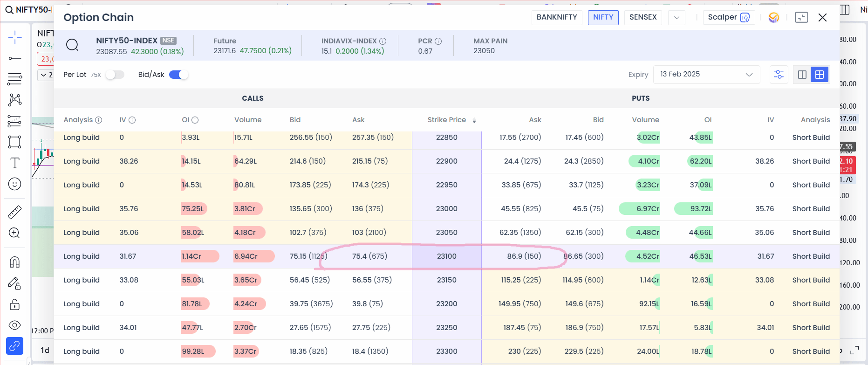Click the chart layout icon top right

point(845,10)
